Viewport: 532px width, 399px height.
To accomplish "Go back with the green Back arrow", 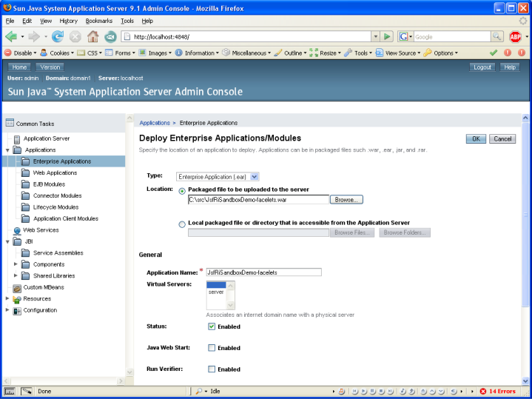I will tap(11, 36).
